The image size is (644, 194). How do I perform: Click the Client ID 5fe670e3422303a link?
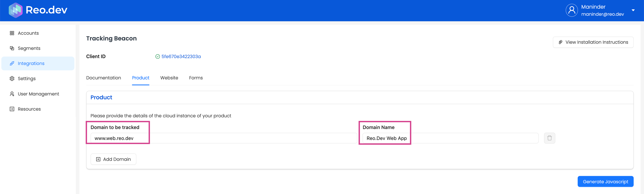pyautogui.click(x=181, y=57)
